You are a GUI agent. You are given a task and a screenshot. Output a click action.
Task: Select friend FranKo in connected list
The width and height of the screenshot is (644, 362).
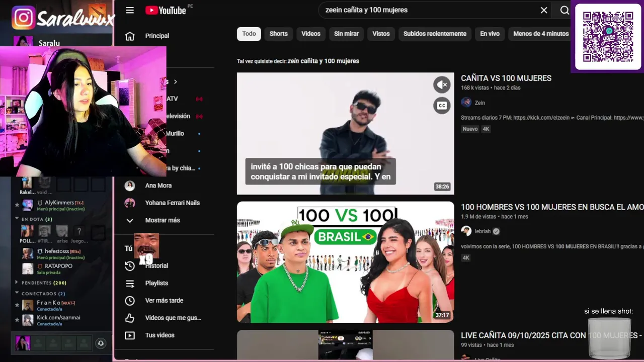(x=49, y=303)
